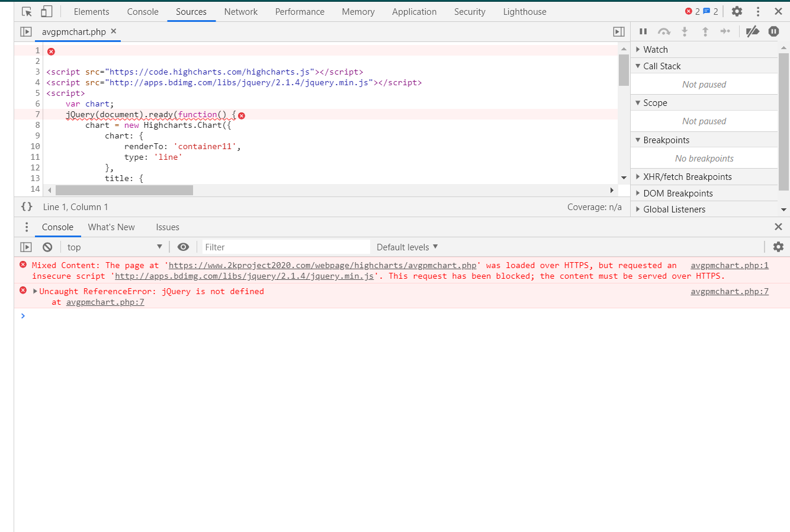Click the clear console icon
The height and width of the screenshot is (532, 790).
point(47,247)
